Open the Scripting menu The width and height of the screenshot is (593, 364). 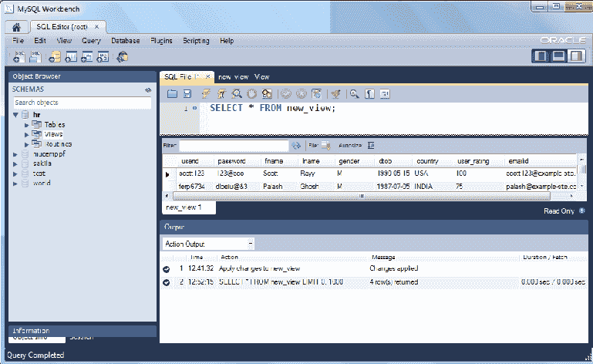196,40
